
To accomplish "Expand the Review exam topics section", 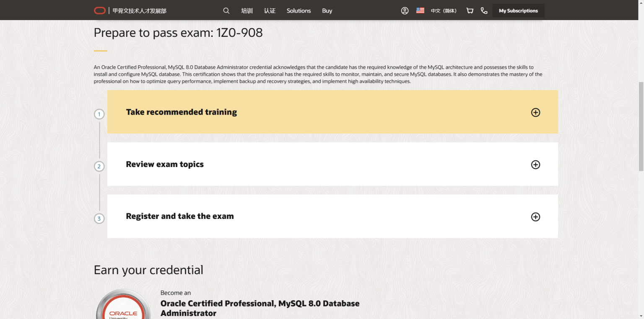I will (535, 165).
